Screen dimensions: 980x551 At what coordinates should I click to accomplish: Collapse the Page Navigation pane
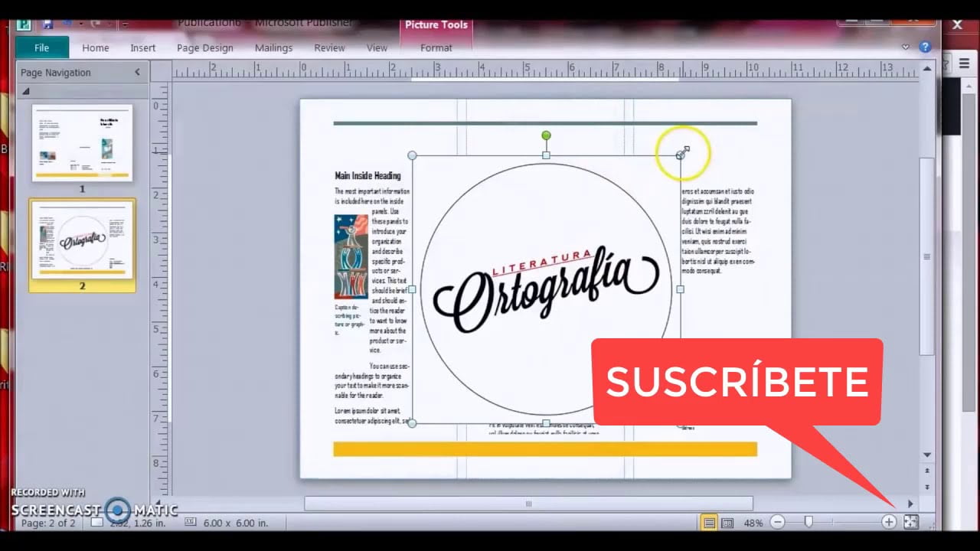click(138, 72)
